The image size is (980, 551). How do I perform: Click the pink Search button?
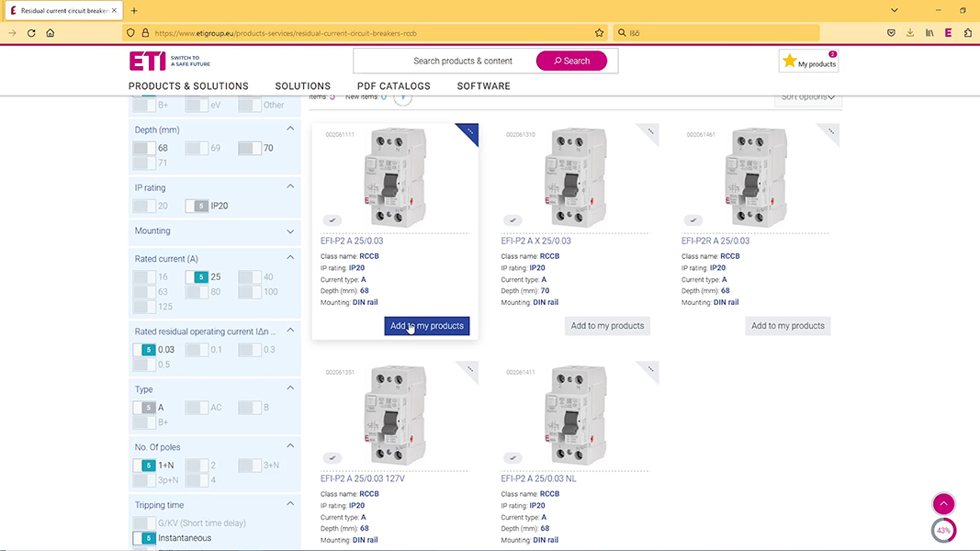571,61
